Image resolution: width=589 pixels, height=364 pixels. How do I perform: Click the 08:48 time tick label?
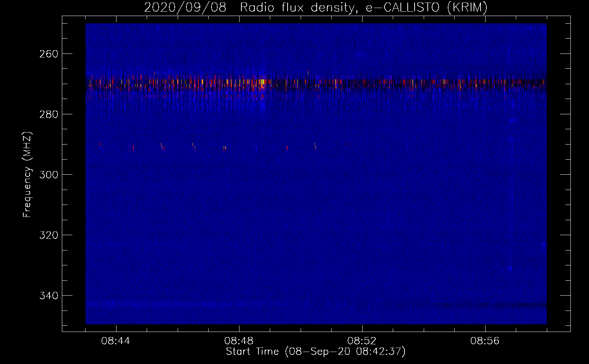(239, 341)
